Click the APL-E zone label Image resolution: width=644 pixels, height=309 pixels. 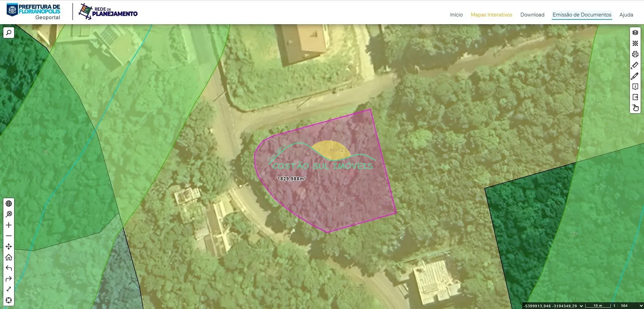[x=72, y=274]
